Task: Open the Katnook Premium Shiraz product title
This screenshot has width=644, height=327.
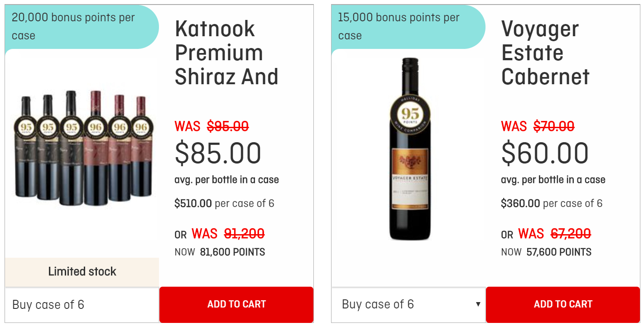Action: coord(226,53)
